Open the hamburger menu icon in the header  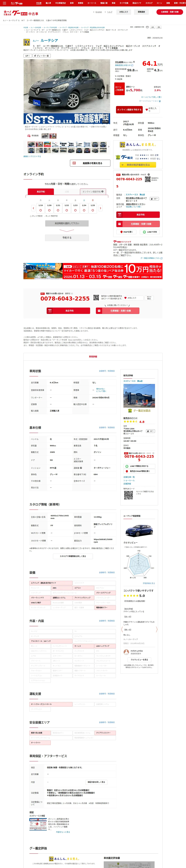click(4, 3)
